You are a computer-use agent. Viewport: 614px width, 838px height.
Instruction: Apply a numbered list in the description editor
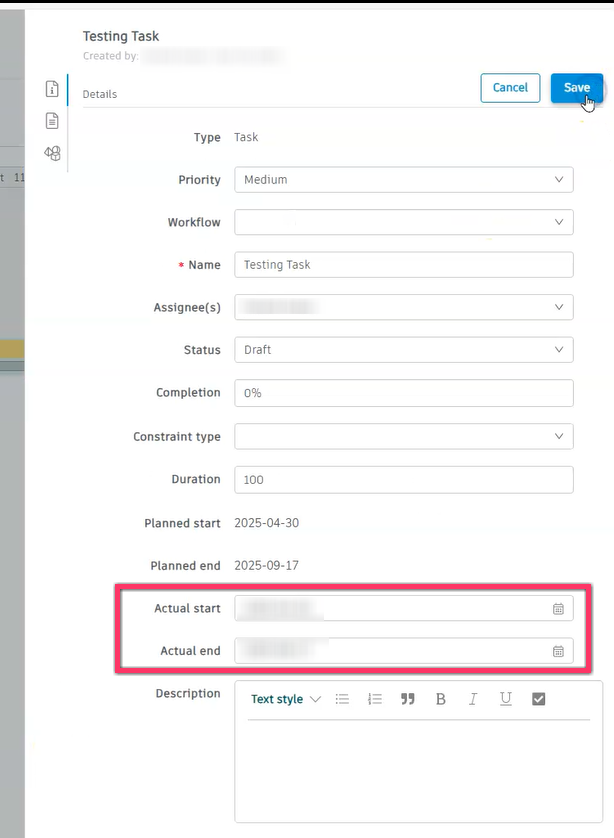click(x=374, y=699)
